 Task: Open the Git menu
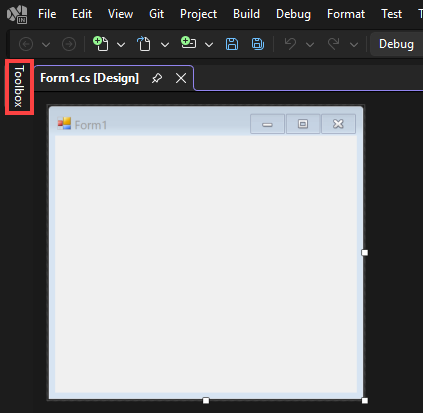point(156,14)
